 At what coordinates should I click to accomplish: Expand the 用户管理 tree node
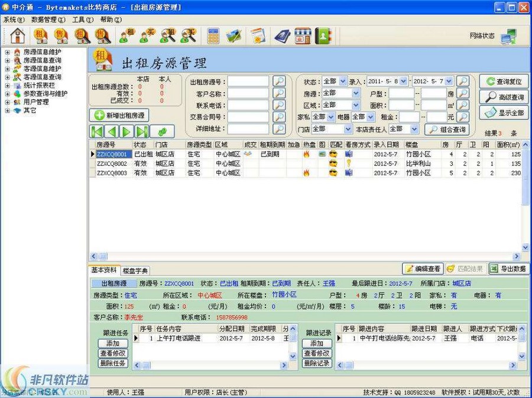(x=7, y=102)
